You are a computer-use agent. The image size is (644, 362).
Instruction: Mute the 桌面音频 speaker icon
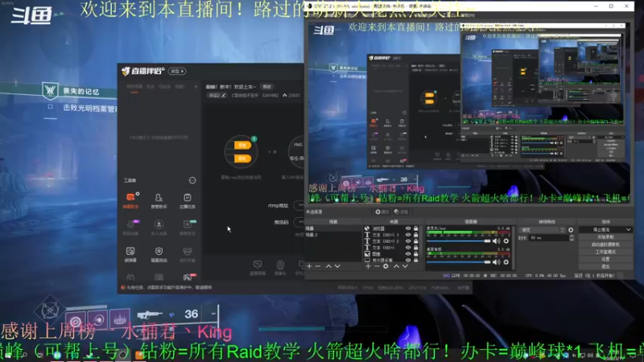[496, 262]
